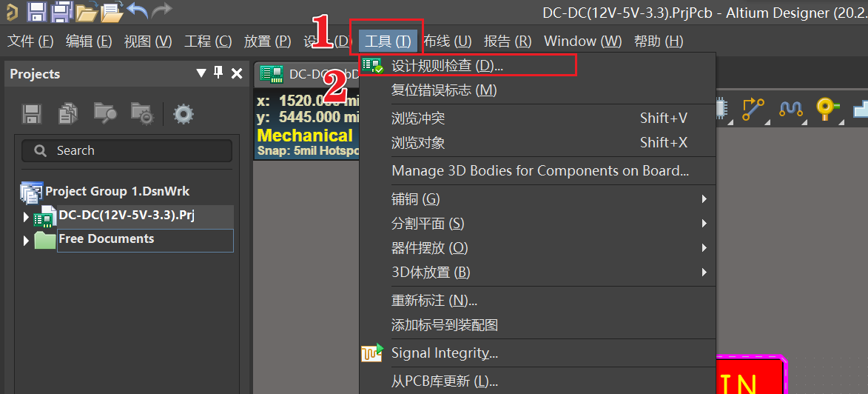Open any document via the folder-page icon
The height and width of the screenshot is (394, 868).
[x=112, y=11]
